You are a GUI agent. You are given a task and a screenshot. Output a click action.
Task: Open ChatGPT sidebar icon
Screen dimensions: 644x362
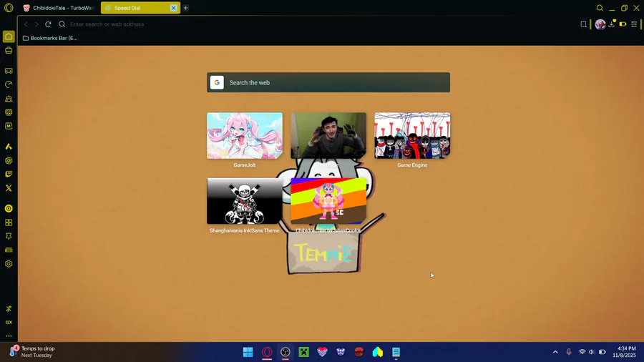pos(9,160)
